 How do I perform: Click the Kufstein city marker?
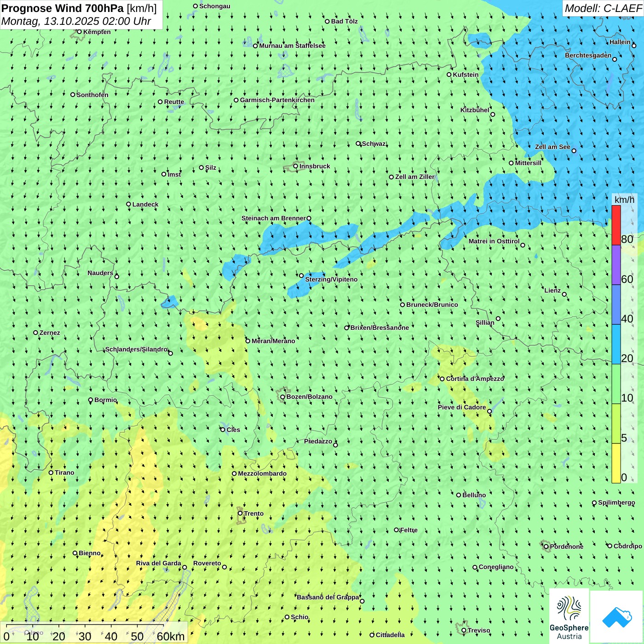[x=449, y=75]
